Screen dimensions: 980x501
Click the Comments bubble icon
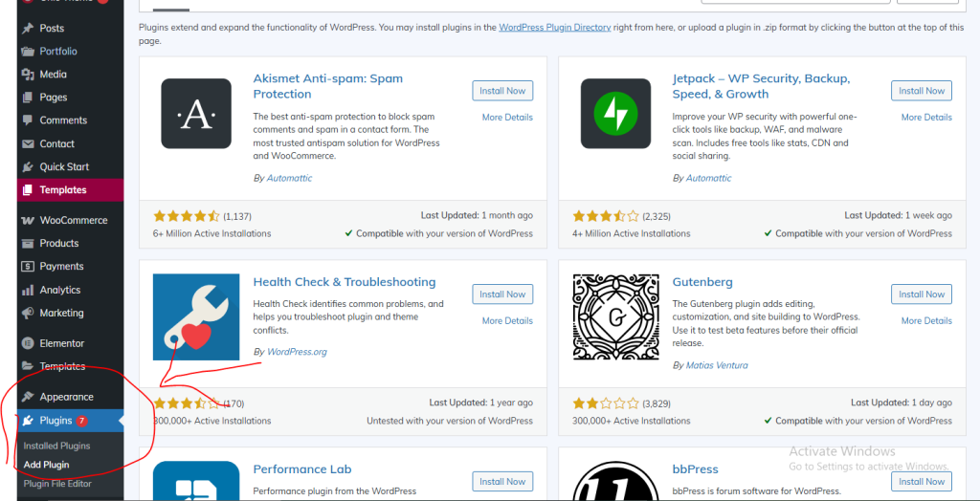click(x=28, y=120)
